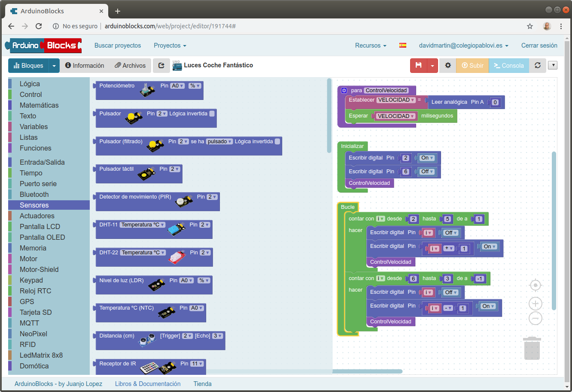Click the Subir upload button

click(472, 65)
